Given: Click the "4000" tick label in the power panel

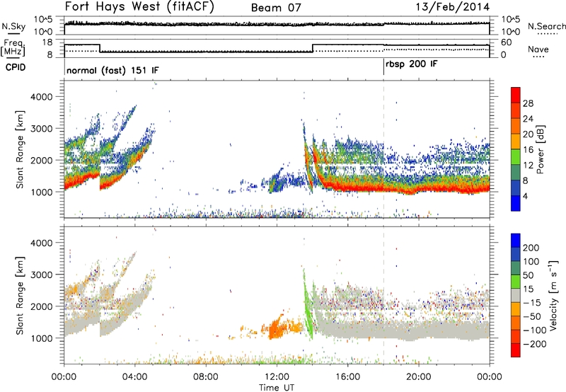Looking at the screenshot, I should pos(41,97).
